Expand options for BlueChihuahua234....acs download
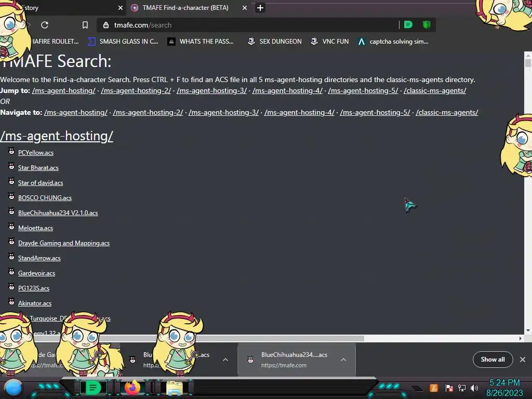This screenshot has height=399, width=532. tap(343, 360)
